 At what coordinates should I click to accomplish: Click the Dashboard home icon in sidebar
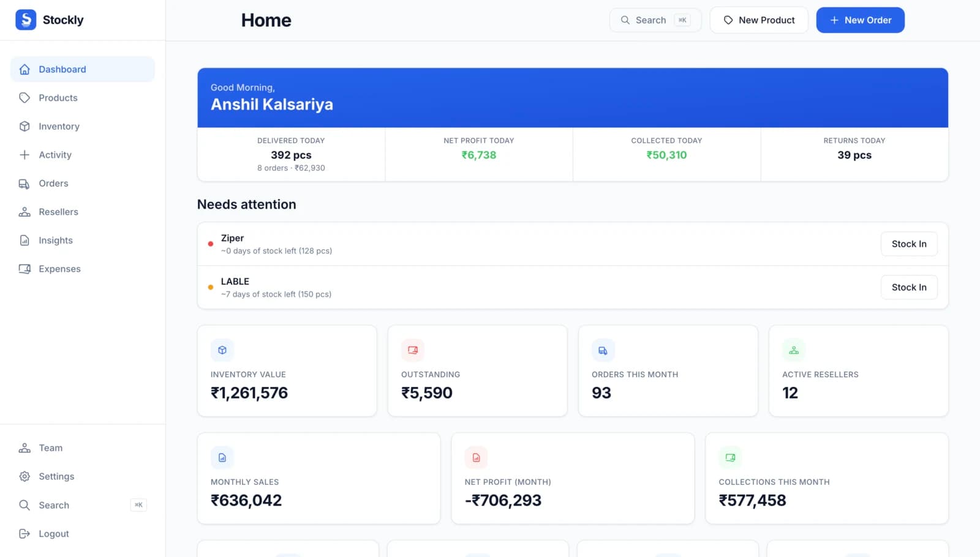pos(24,69)
